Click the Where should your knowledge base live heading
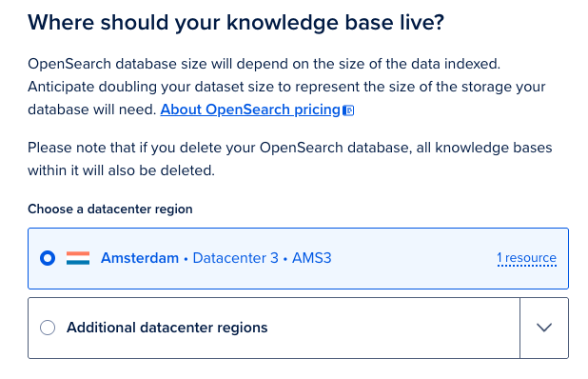The image size is (588, 379). point(236,23)
